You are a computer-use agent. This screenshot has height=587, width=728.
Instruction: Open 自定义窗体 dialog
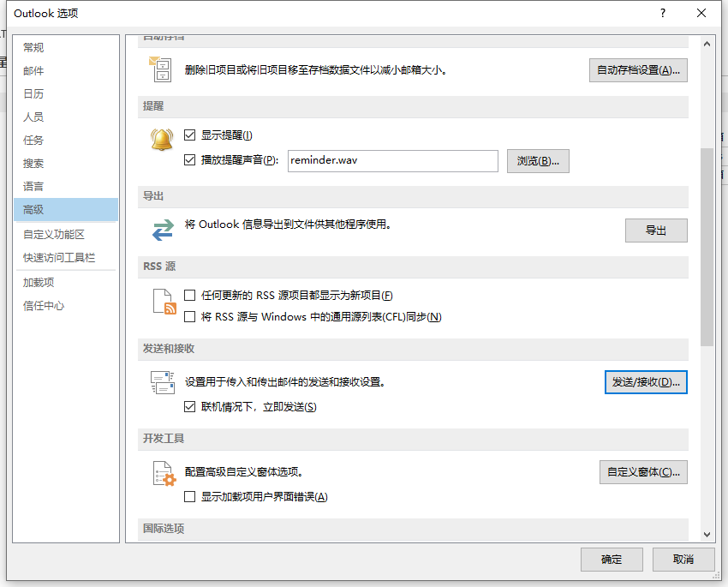pyautogui.click(x=643, y=472)
